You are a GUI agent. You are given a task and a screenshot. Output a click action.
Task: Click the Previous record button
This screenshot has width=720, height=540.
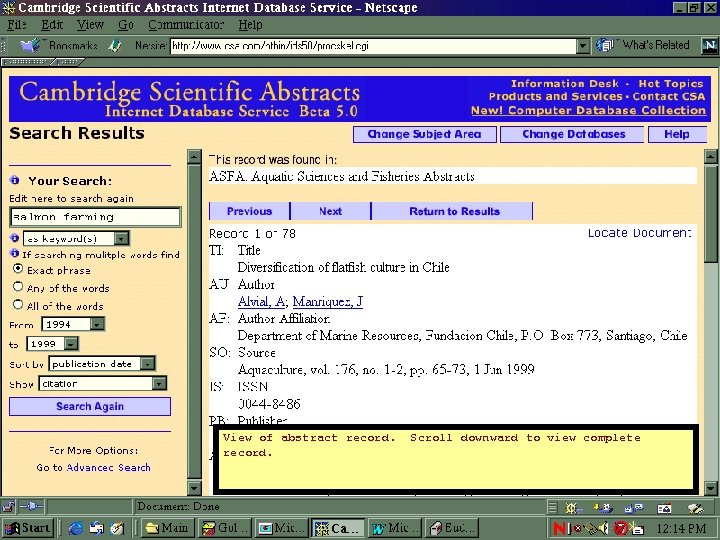[x=249, y=211]
